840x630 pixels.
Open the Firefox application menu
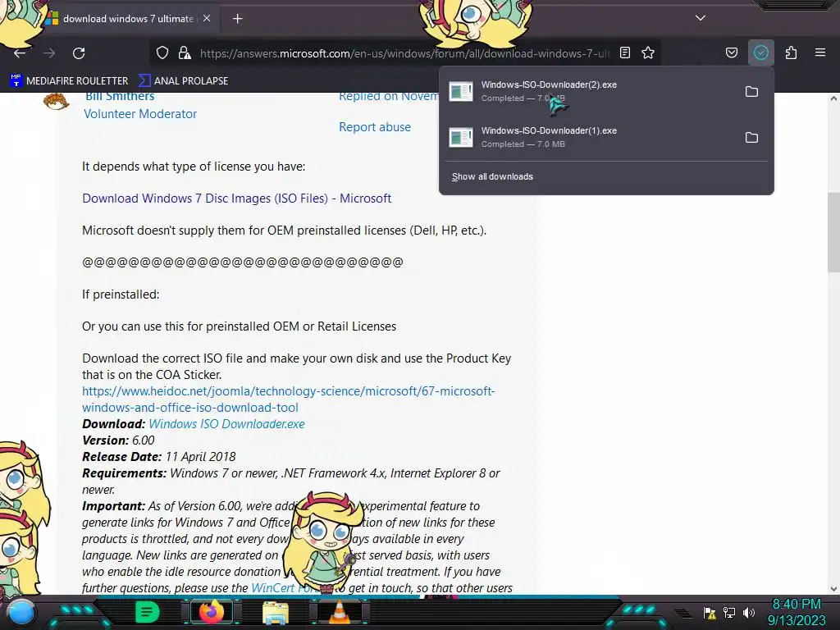(x=820, y=53)
